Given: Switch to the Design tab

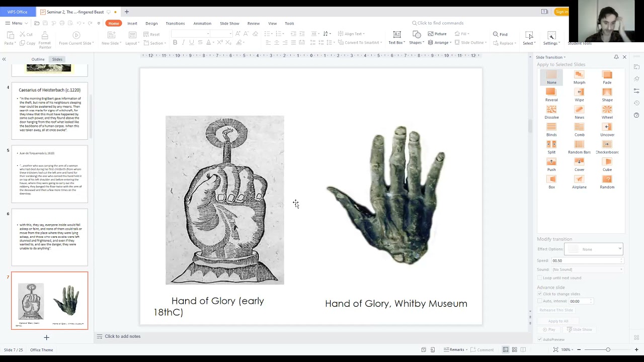Looking at the screenshot, I should pyautogui.click(x=151, y=23).
